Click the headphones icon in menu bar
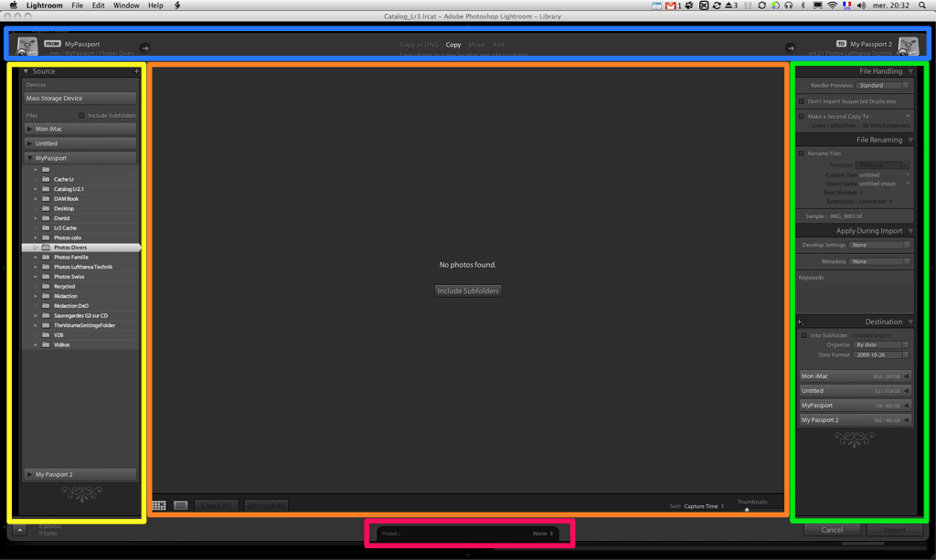This screenshot has height=560, width=936. pyautogui.click(x=789, y=5)
